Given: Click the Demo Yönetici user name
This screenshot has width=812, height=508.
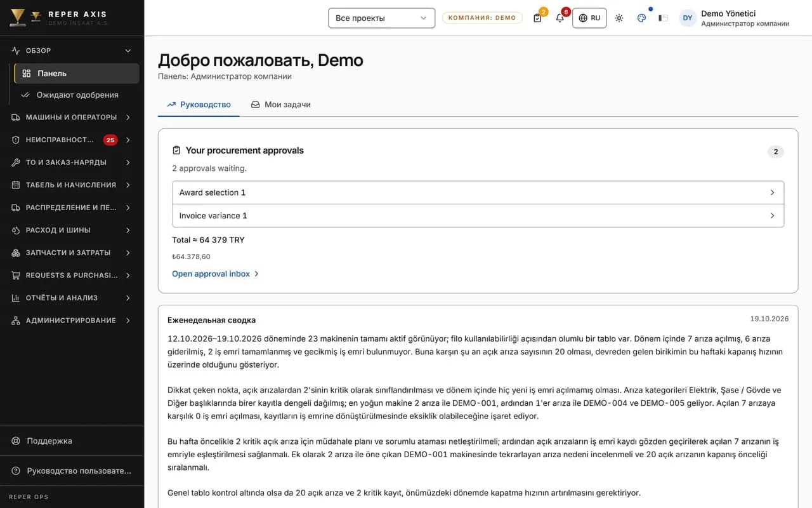Looking at the screenshot, I should (x=728, y=13).
